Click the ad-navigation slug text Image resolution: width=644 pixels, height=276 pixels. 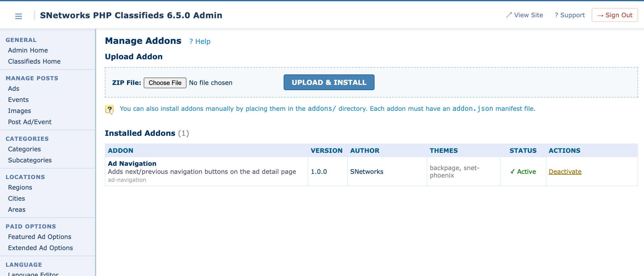pos(127,180)
